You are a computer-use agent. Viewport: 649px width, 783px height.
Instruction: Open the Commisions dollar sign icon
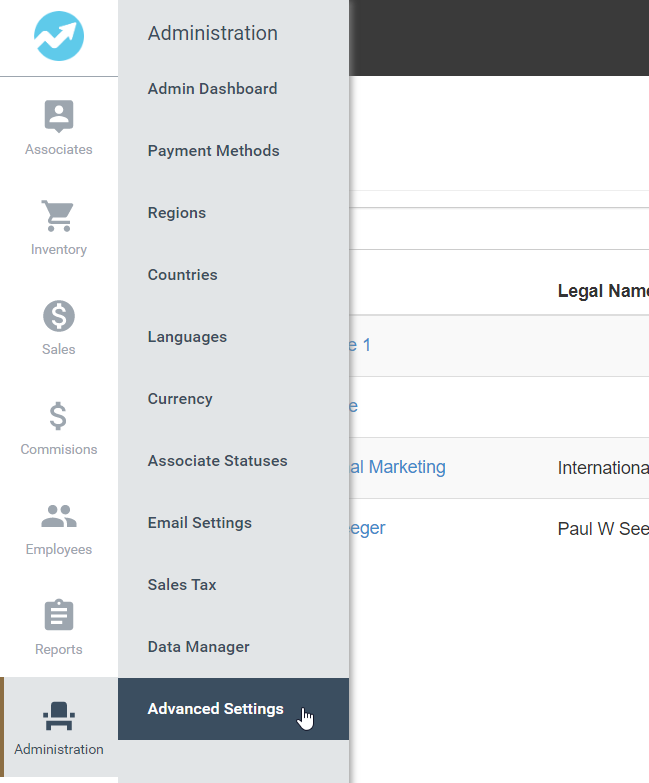(x=59, y=416)
